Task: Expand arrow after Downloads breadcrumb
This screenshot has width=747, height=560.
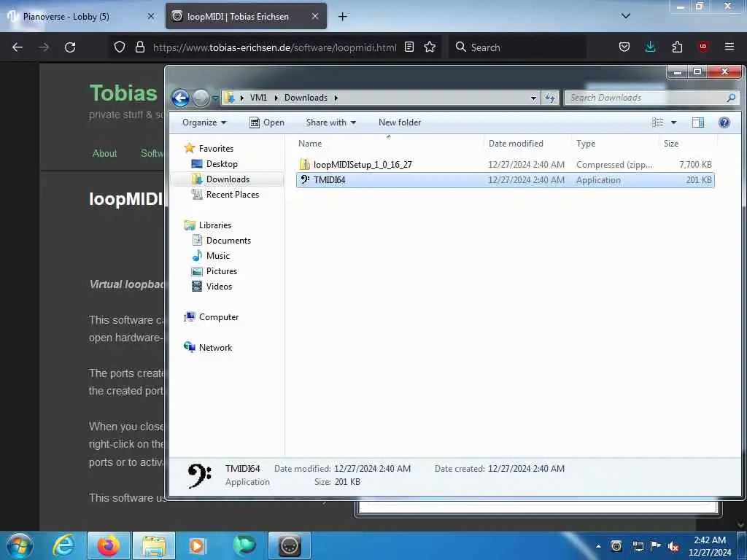Action: (x=336, y=98)
